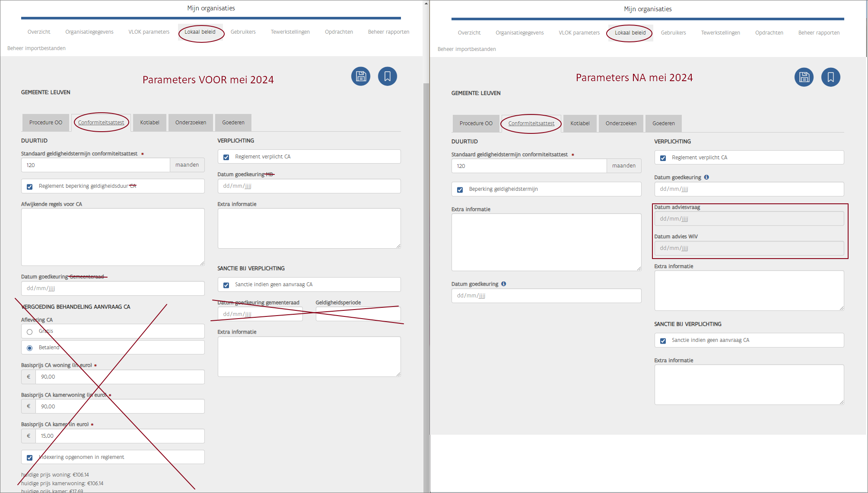Click Datum adviesvraag date field

749,219
